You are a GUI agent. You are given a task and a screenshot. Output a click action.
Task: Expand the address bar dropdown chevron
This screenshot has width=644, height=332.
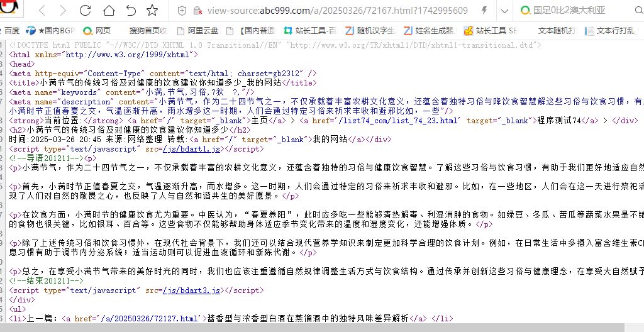505,11
